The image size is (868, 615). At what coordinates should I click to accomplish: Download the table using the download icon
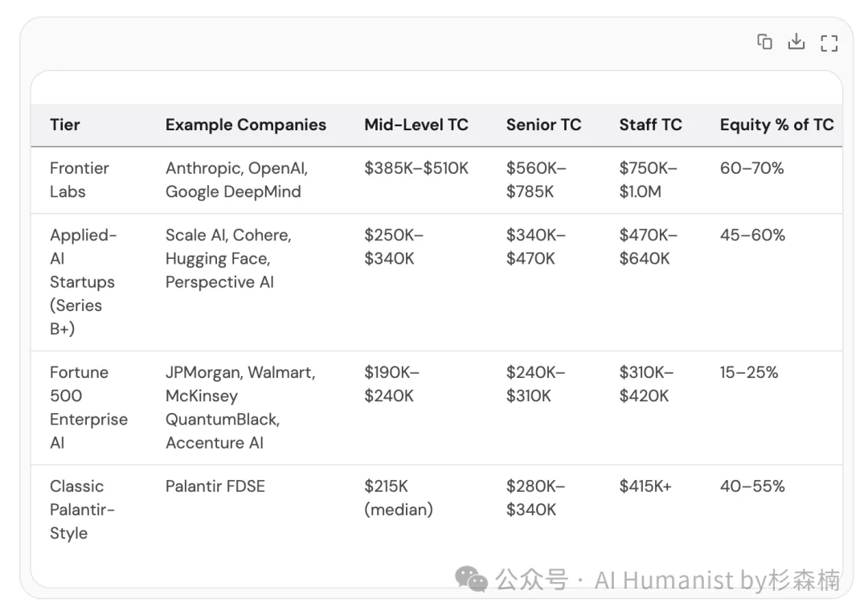[796, 42]
